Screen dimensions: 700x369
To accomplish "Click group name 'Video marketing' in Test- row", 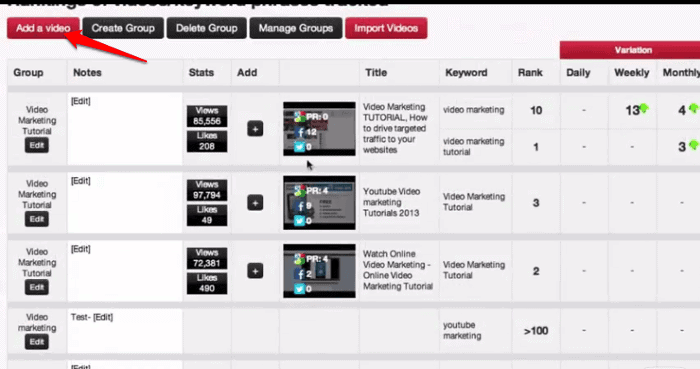I will pyautogui.click(x=37, y=323).
